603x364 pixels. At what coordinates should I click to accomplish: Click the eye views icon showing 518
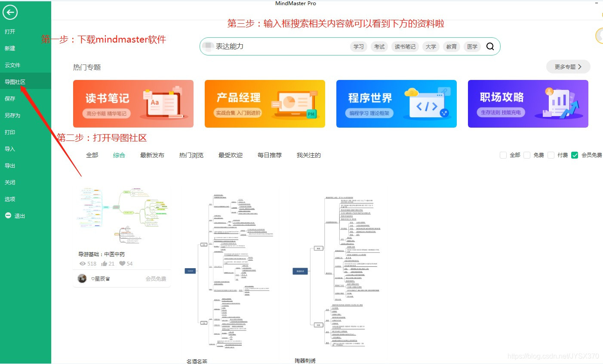(x=83, y=263)
